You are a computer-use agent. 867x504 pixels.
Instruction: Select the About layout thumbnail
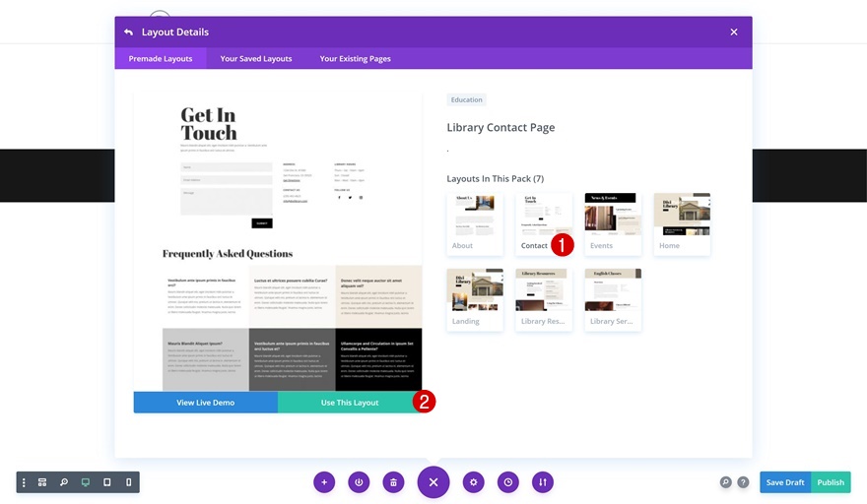475,223
